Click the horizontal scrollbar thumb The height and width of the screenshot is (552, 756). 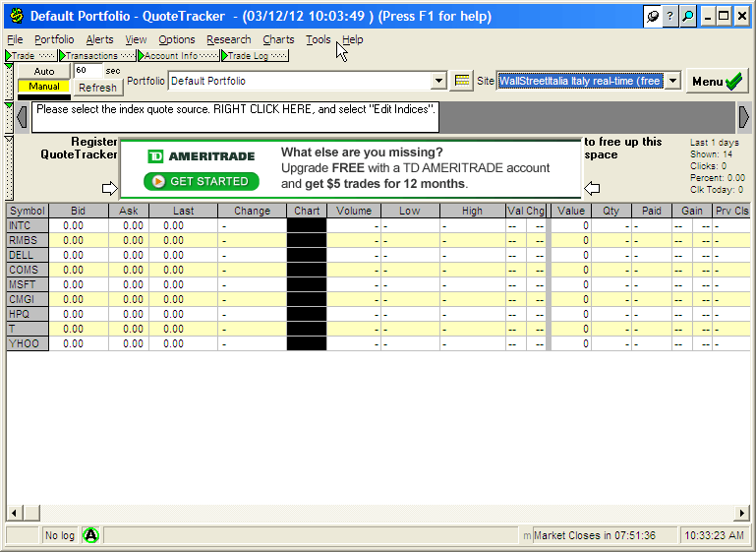[31, 513]
